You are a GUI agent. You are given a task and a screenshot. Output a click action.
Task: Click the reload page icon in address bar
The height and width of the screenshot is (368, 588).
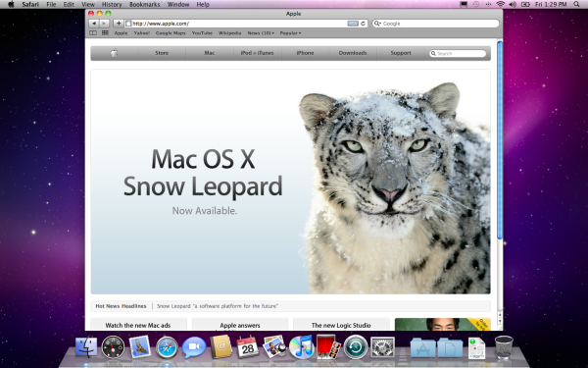(363, 24)
